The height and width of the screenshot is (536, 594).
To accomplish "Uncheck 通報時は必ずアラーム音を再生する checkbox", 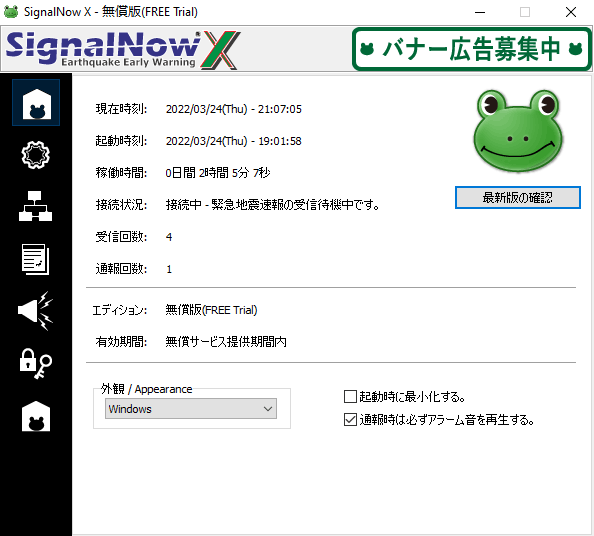I will pos(350,420).
